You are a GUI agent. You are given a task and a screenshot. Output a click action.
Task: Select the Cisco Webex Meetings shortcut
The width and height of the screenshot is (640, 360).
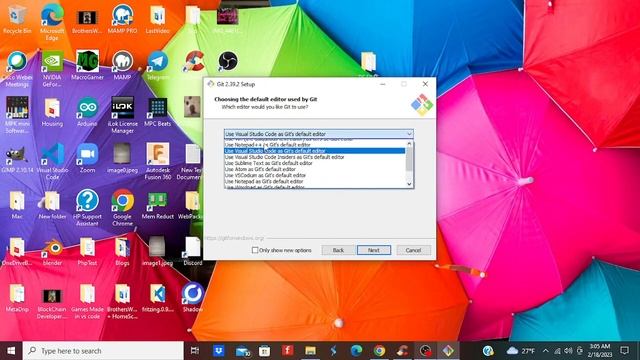pyautogui.click(x=17, y=69)
